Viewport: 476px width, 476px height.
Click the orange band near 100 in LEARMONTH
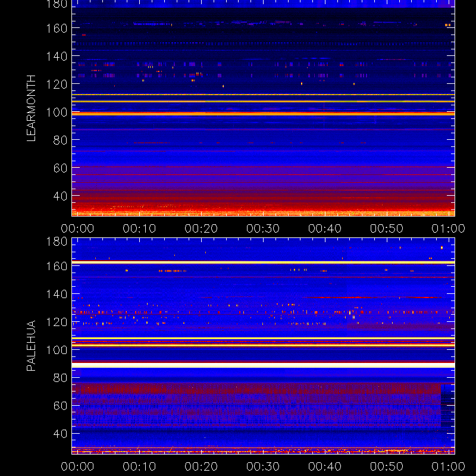[263, 114]
